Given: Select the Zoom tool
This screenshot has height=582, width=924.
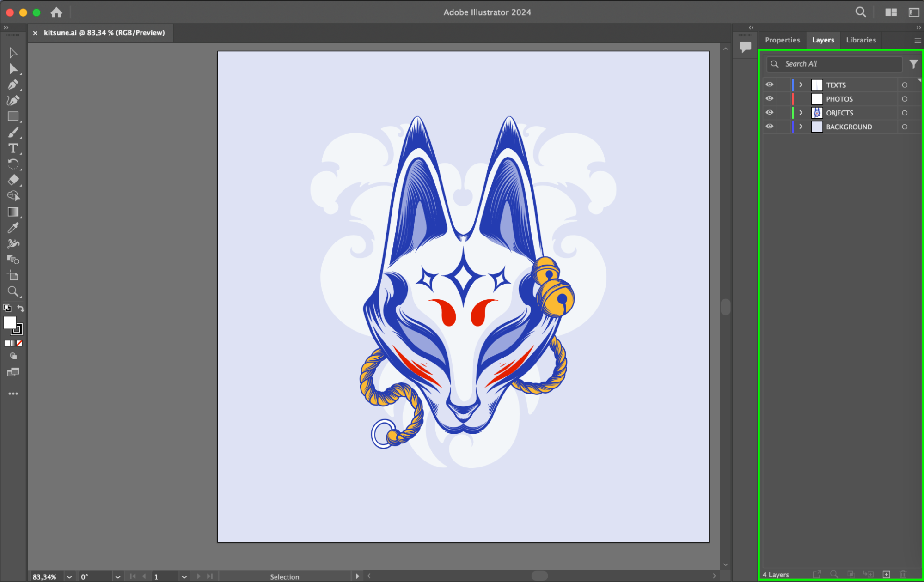Looking at the screenshot, I should pos(13,291).
